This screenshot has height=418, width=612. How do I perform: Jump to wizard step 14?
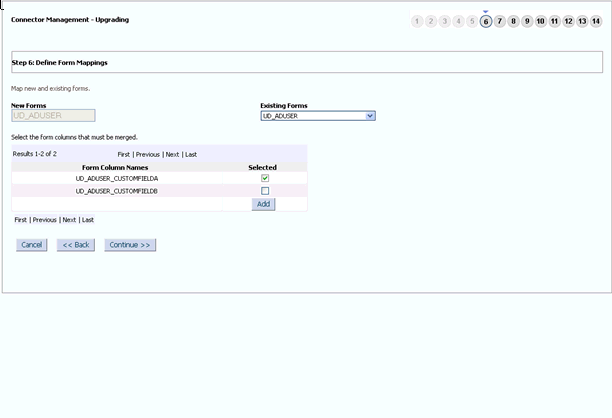(596, 21)
